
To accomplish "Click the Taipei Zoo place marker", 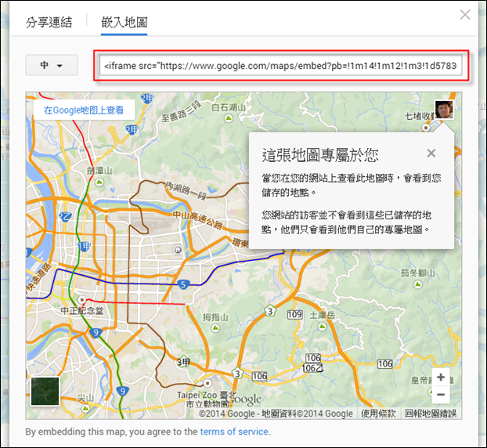I will [x=207, y=383].
